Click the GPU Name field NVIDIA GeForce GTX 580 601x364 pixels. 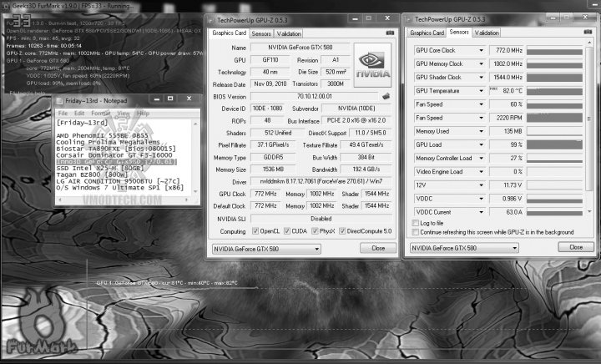(300, 48)
